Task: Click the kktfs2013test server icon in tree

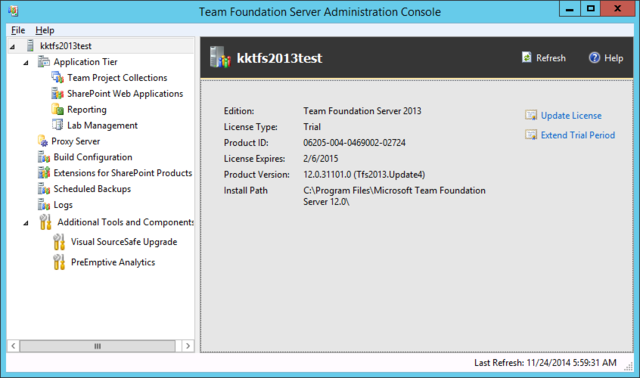Action: coord(30,46)
